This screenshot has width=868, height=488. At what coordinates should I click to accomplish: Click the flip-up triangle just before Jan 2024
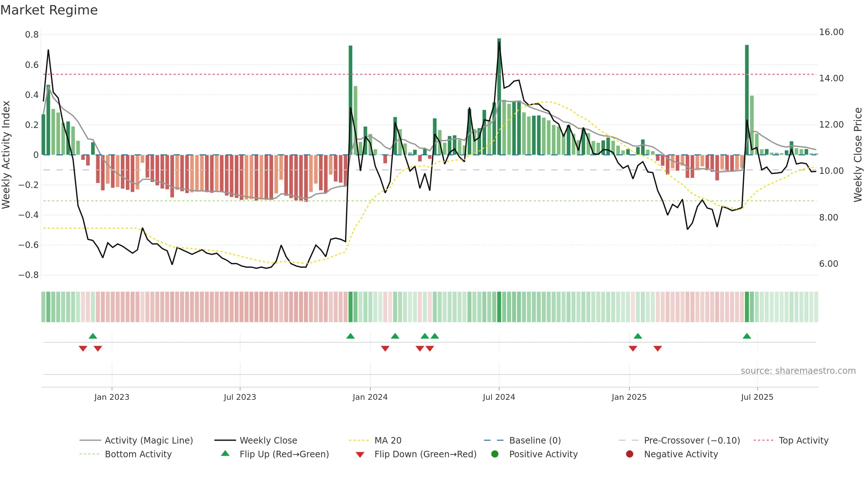tap(350, 336)
